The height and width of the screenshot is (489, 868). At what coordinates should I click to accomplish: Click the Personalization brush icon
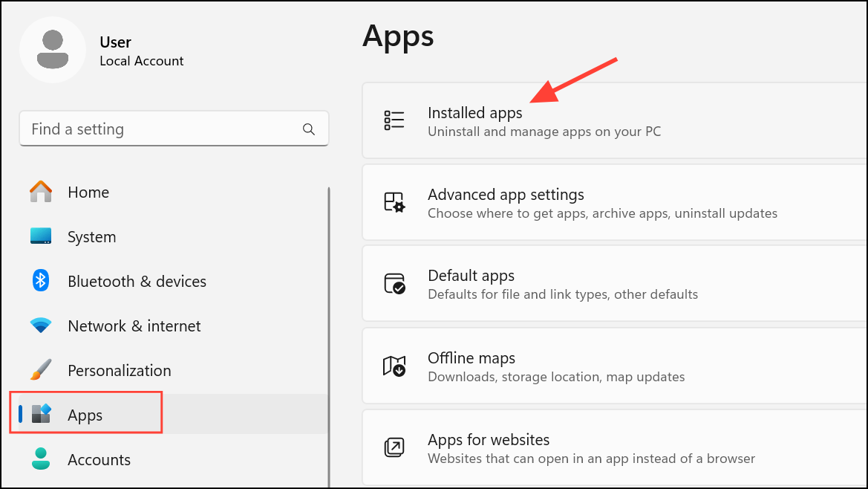pyautogui.click(x=40, y=370)
